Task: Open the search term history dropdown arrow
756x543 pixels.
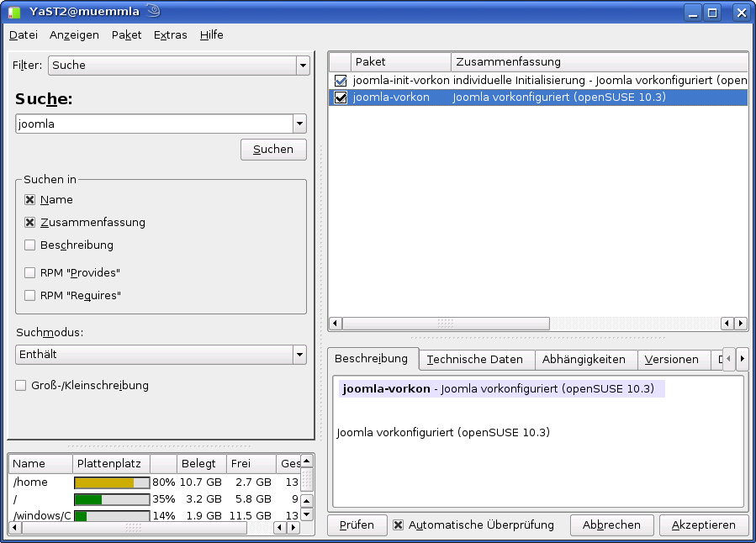Action: (x=299, y=124)
